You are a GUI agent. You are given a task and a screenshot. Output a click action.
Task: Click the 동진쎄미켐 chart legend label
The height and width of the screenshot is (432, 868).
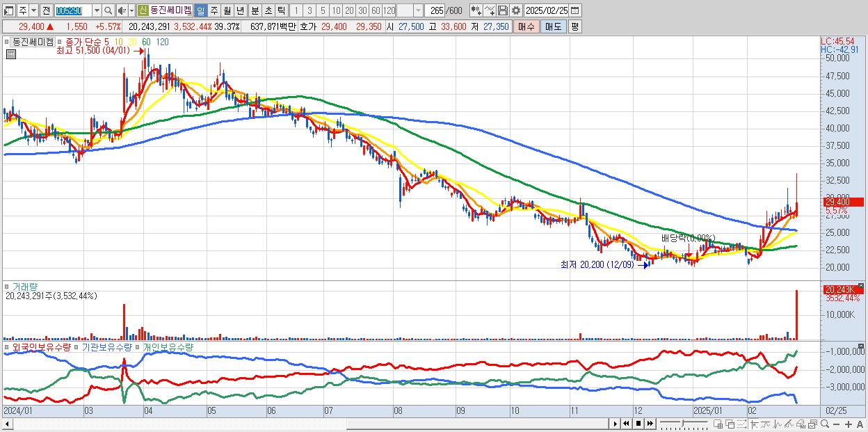[x=33, y=42]
